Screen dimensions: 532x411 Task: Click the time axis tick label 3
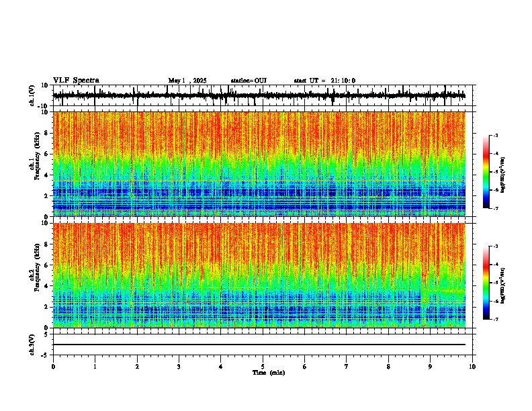pyautogui.click(x=179, y=367)
